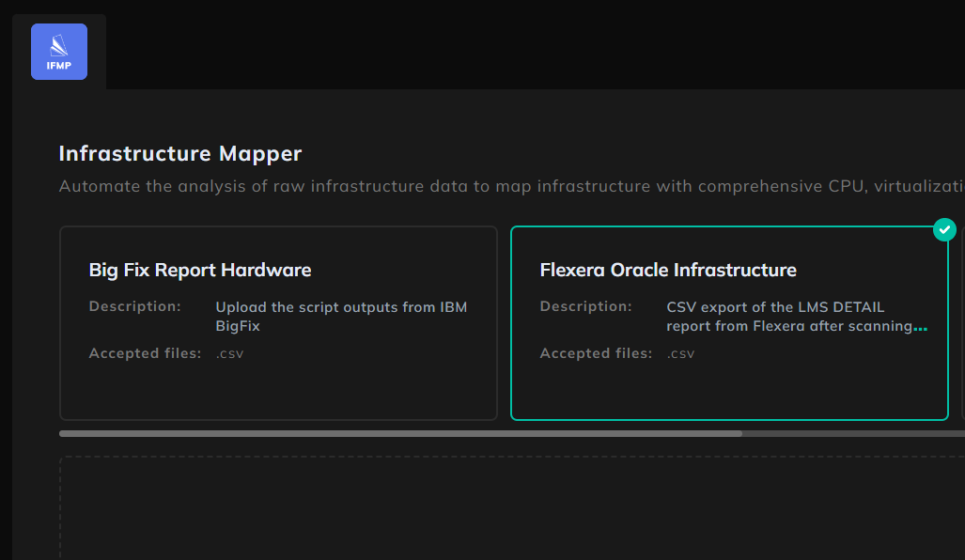Click the horizontal scrollbar thumb under cards
The image size is (965, 560).
click(400, 433)
